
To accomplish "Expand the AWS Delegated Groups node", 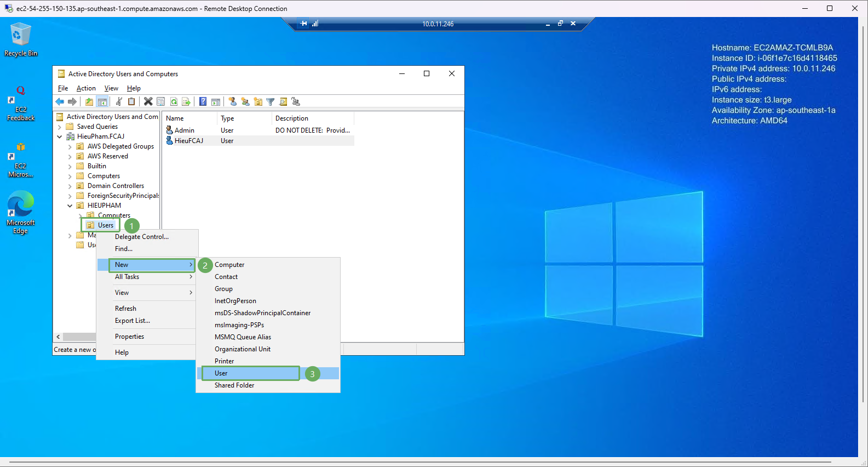I will point(70,146).
